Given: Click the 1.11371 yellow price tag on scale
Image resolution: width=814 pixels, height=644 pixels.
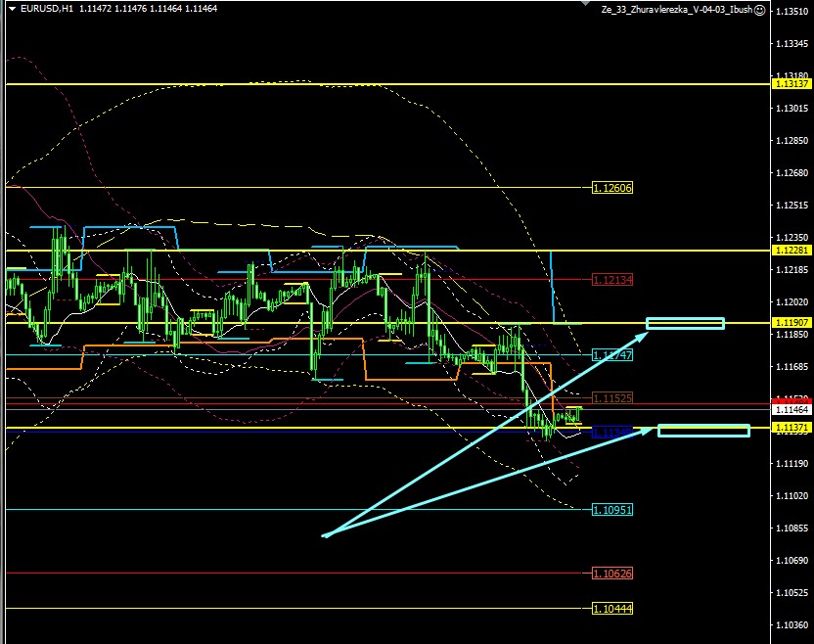Looking at the screenshot, I should (x=791, y=428).
